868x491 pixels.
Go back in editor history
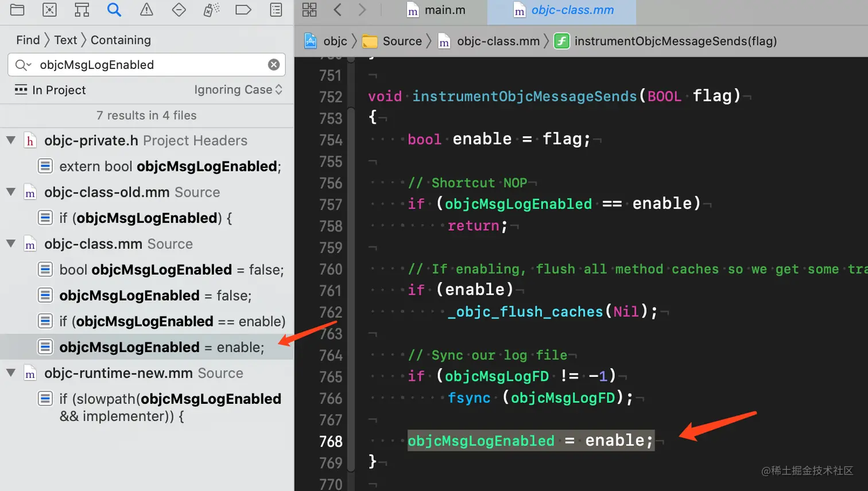click(x=338, y=10)
